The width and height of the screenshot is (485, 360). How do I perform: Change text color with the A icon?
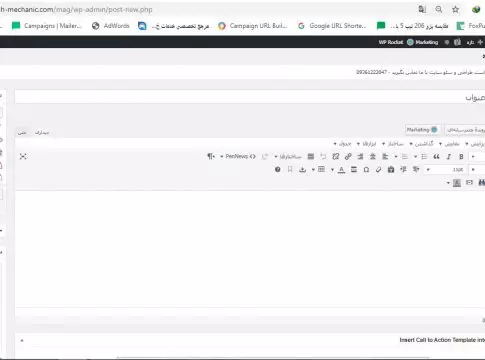click(x=341, y=170)
